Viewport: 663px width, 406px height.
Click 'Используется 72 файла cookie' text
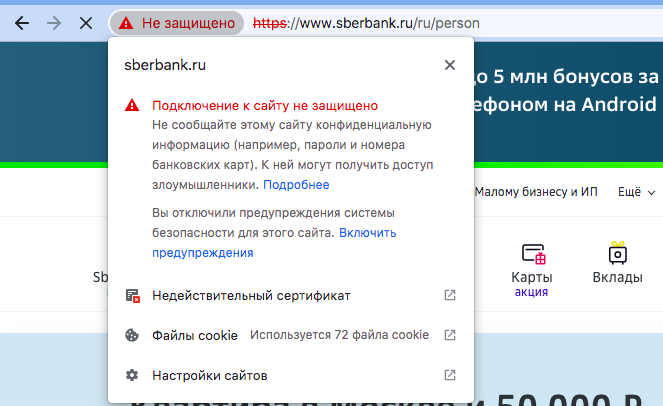[339, 335]
